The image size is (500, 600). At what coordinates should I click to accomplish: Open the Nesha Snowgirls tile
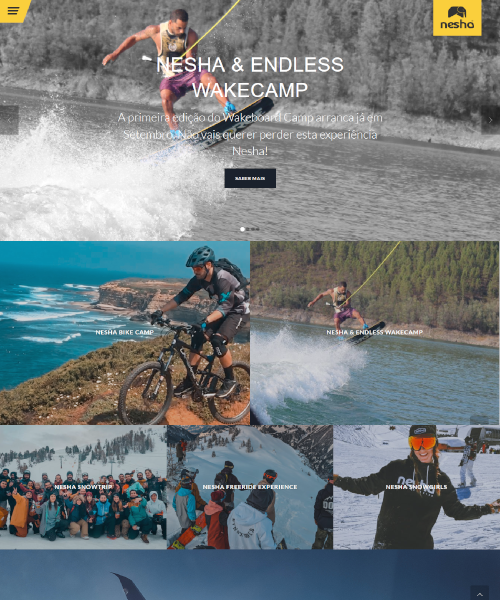[417, 487]
